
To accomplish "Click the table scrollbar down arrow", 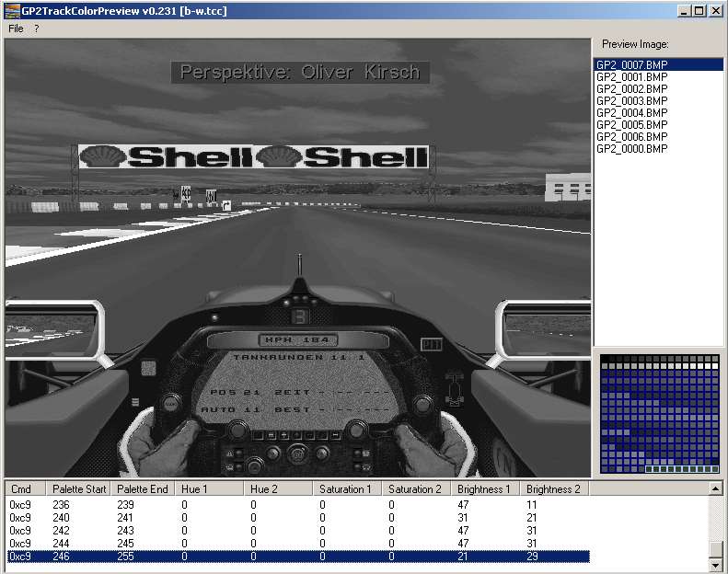I will 716,562.
